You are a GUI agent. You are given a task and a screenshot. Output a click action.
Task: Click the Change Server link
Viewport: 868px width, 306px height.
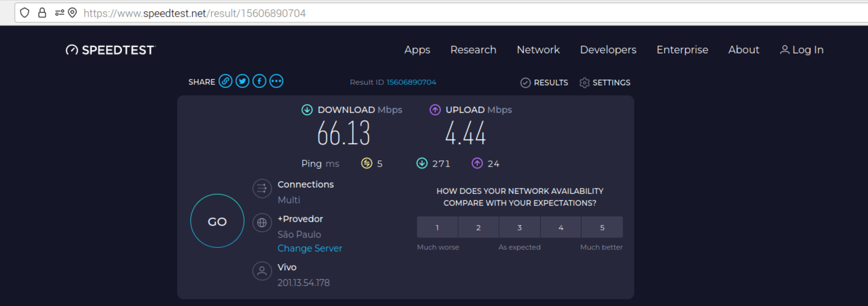click(x=310, y=248)
